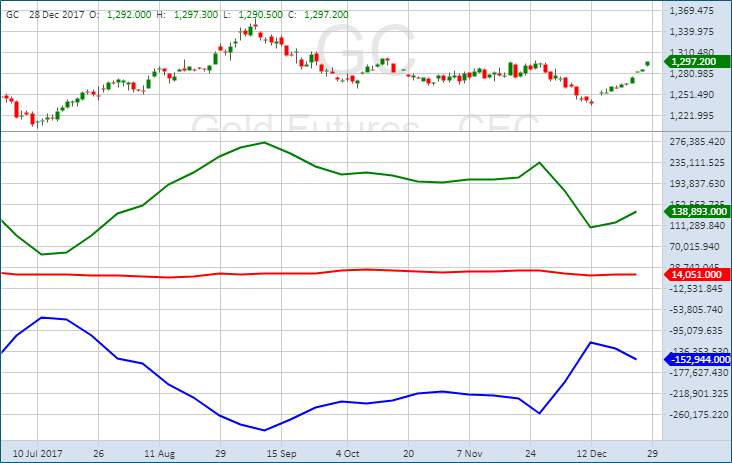
Task: Click the -12,531.845 axis label
Action: point(696,288)
